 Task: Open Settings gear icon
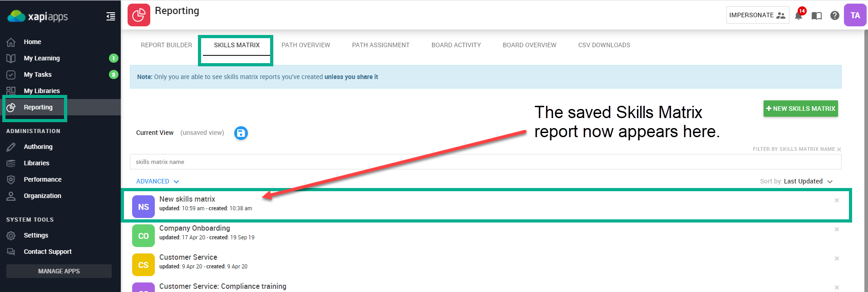point(11,236)
